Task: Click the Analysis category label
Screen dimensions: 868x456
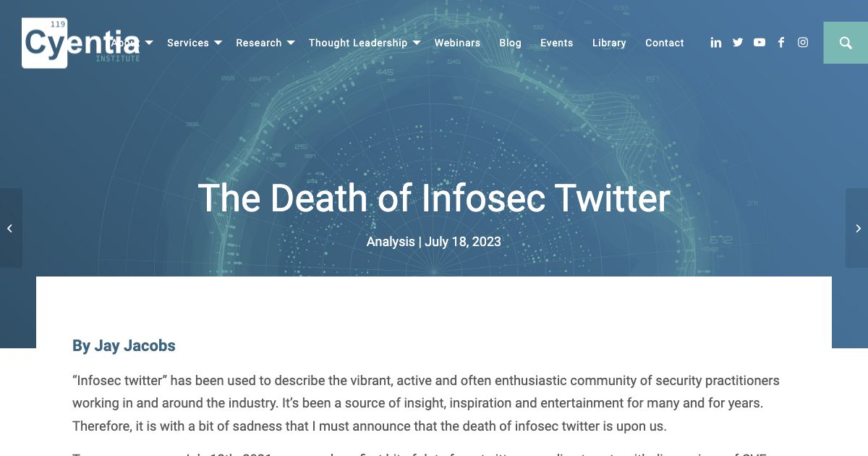Action: pos(391,241)
